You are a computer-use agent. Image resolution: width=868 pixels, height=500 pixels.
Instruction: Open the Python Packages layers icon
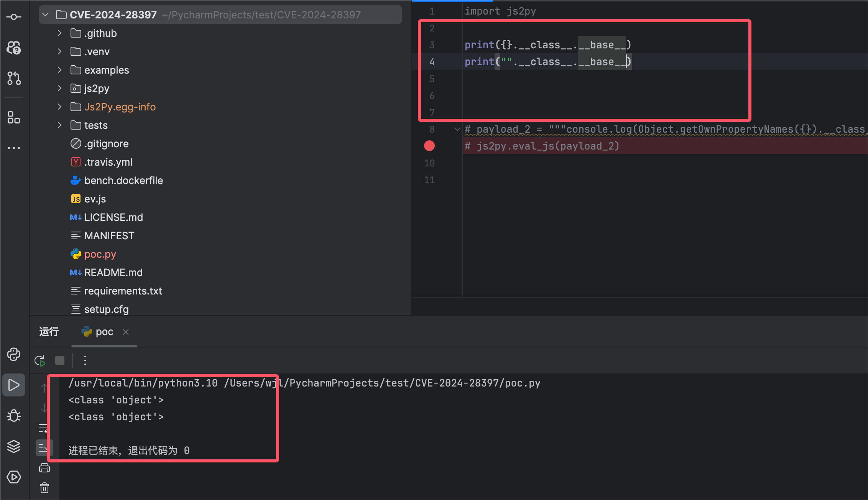click(14, 446)
